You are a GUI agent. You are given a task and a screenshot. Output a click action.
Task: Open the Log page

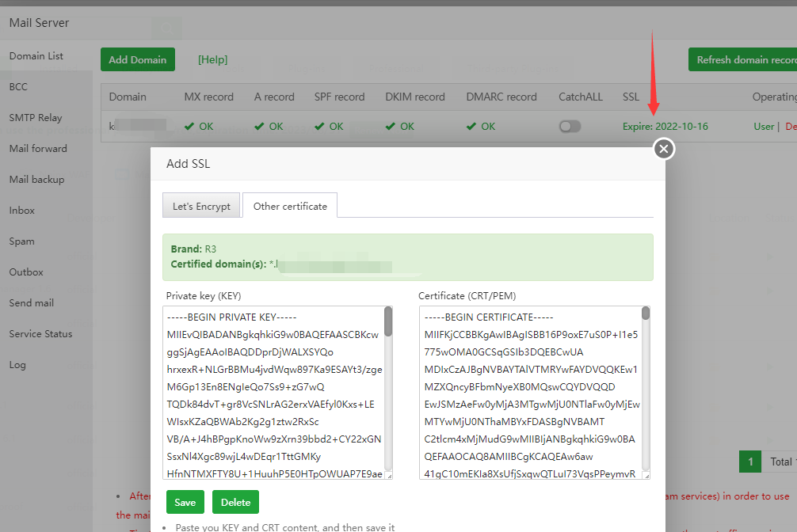pos(17,365)
